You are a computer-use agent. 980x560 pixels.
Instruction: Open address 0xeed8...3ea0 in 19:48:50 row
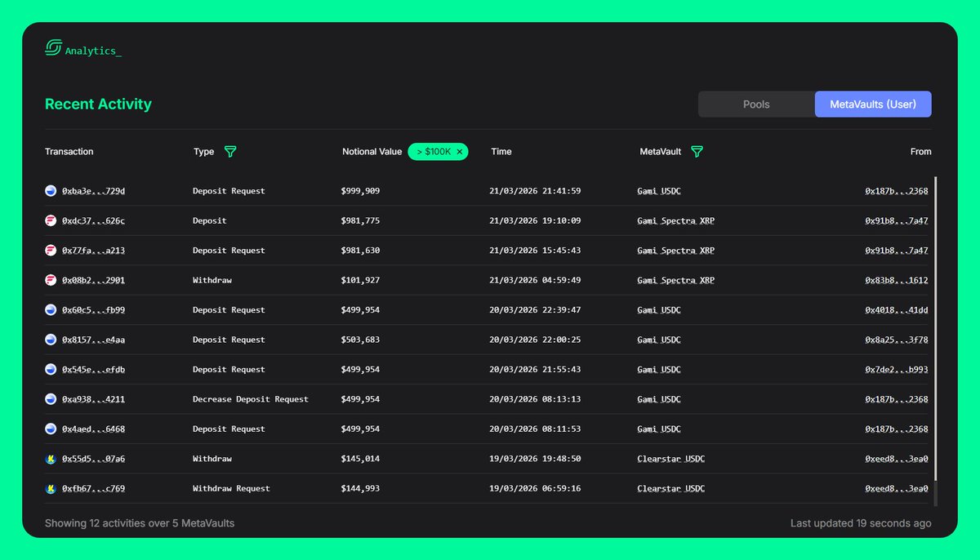tap(897, 459)
